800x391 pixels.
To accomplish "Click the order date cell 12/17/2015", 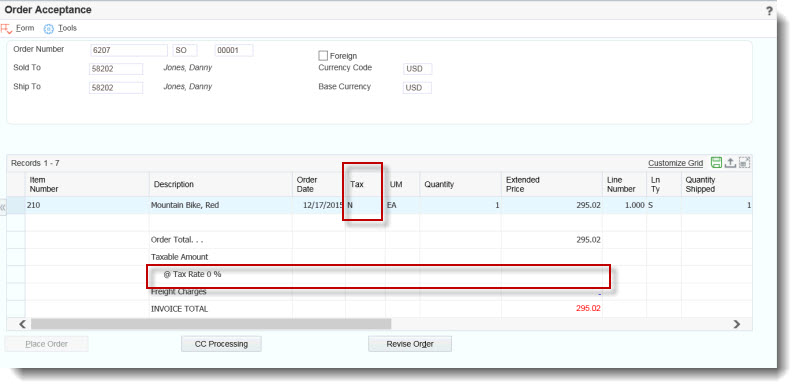I will (319, 205).
